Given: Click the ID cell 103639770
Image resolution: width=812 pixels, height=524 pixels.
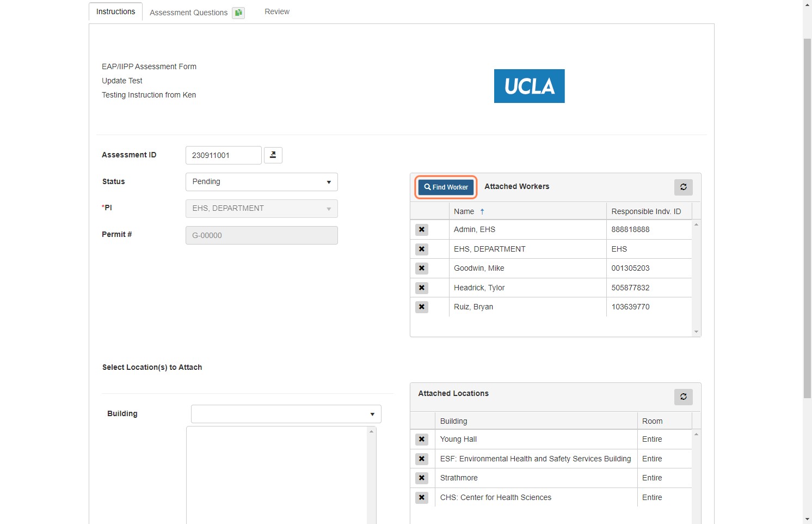Looking at the screenshot, I should pyautogui.click(x=649, y=307).
